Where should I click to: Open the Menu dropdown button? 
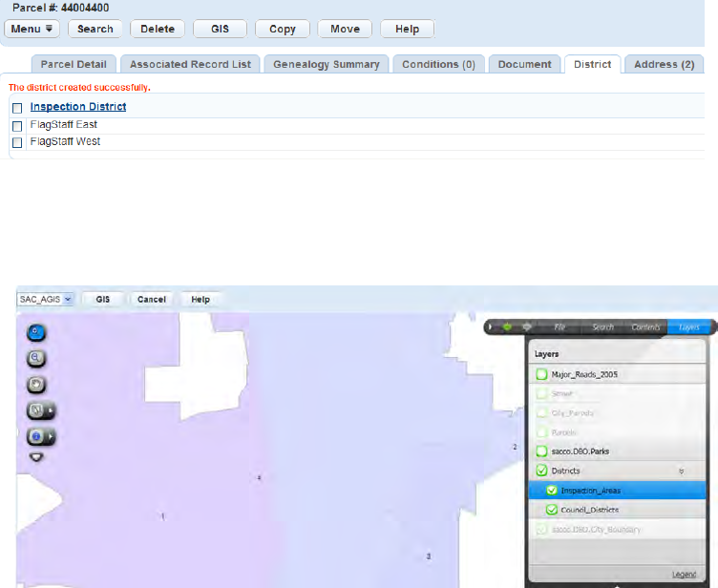click(x=32, y=29)
